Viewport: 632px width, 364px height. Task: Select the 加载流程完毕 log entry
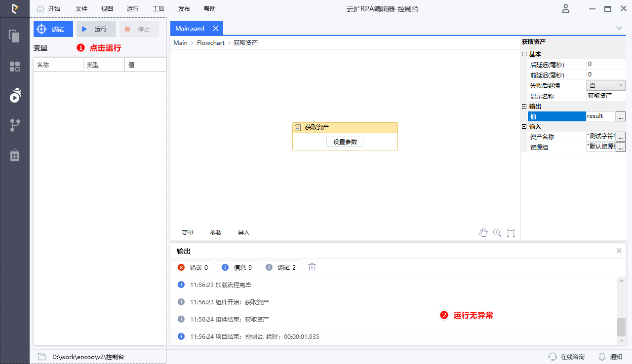click(x=394, y=285)
